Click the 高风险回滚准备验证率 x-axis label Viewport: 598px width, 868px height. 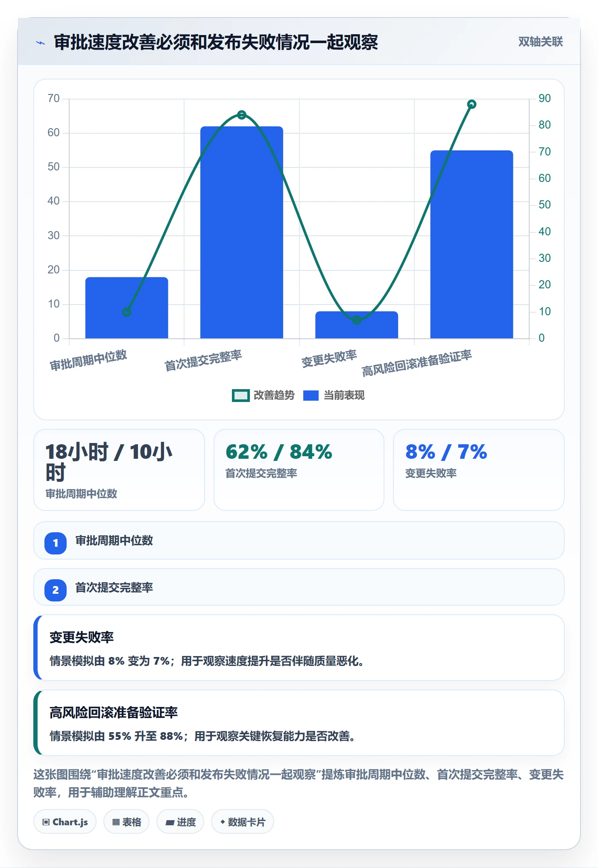tap(417, 363)
